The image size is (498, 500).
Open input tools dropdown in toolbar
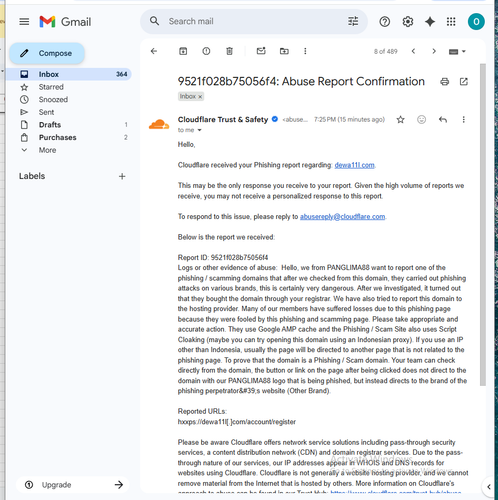click(x=457, y=51)
